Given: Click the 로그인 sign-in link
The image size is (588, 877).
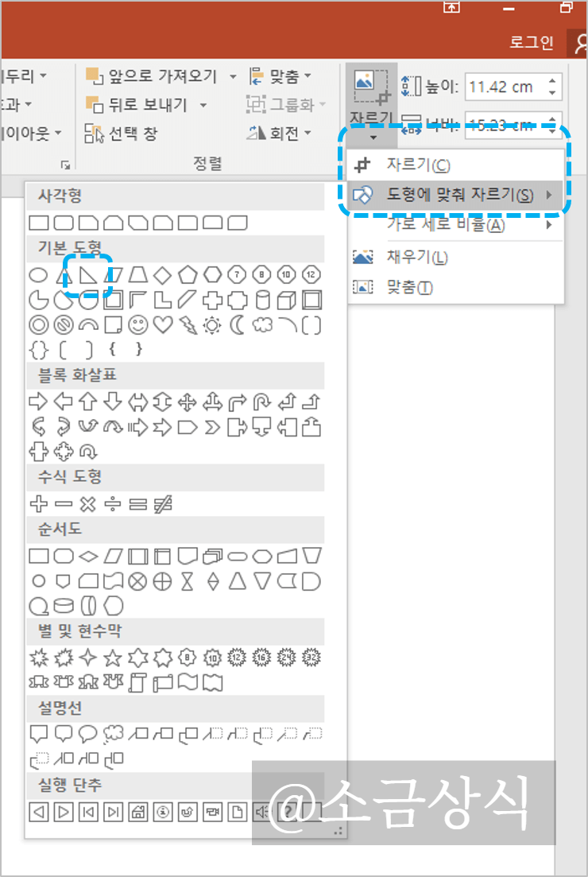Looking at the screenshot, I should pos(532,42).
